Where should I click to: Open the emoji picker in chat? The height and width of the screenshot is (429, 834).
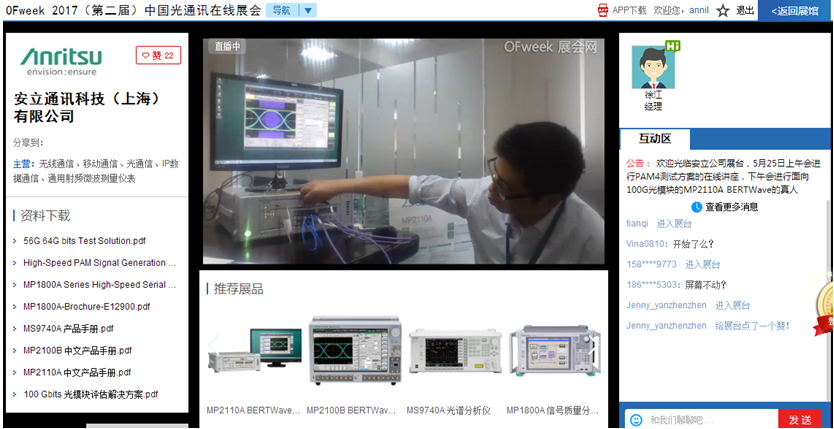point(634,419)
